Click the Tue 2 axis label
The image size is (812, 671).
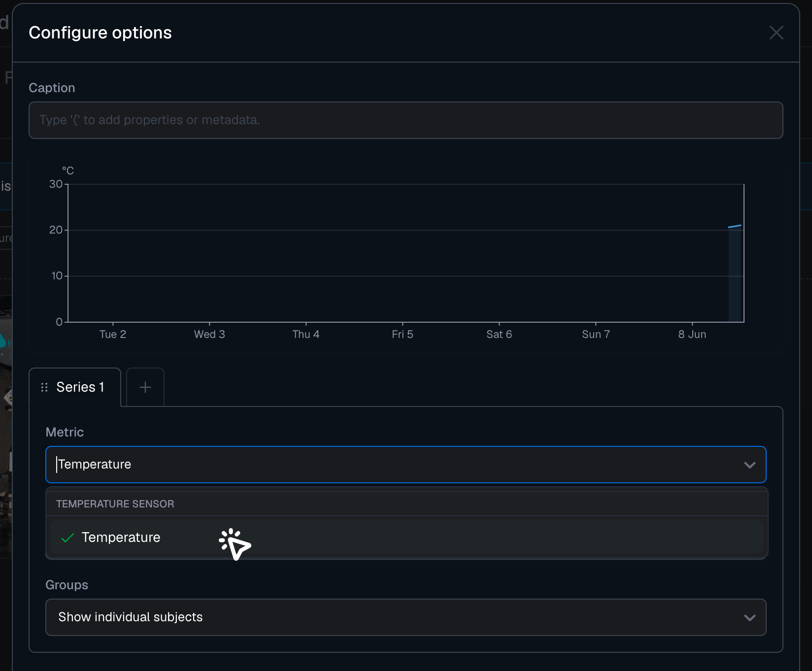[x=113, y=334]
